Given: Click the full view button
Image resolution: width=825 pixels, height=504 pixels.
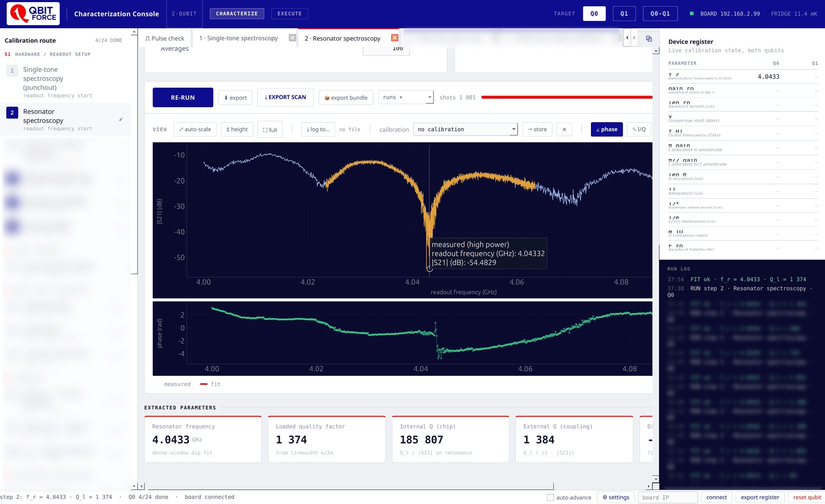Looking at the screenshot, I should click(270, 130).
